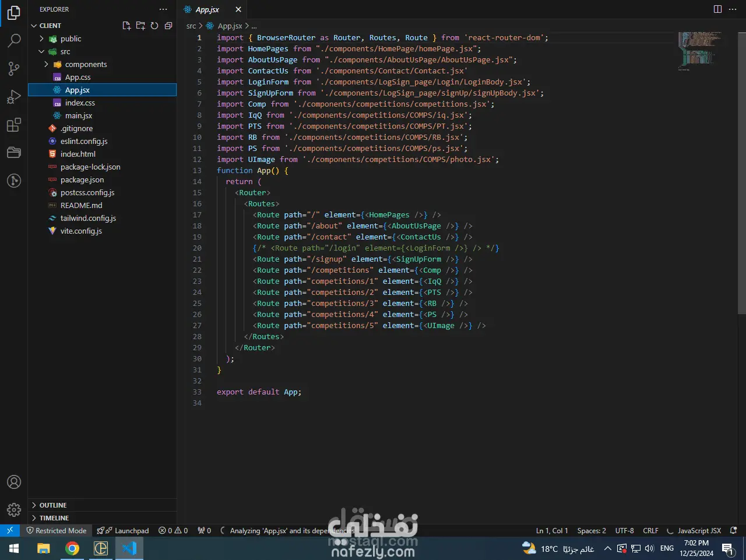Refresh the Explorer file tree

pos(154,26)
